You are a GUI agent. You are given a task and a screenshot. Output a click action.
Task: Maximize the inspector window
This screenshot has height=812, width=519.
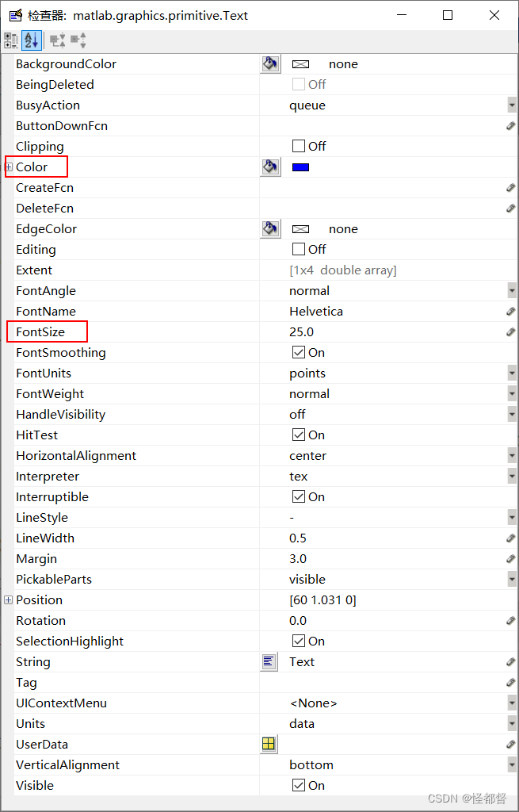448,15
